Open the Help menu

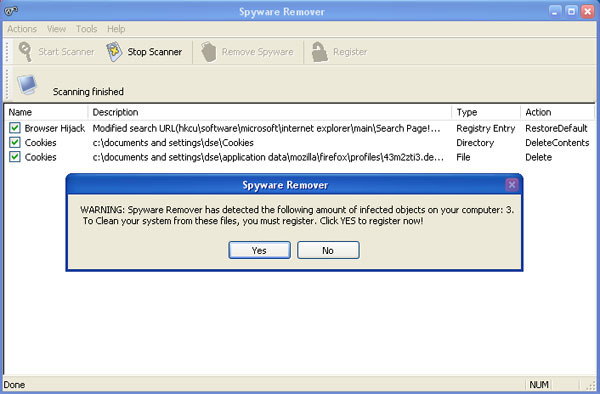tap(116, 29)
